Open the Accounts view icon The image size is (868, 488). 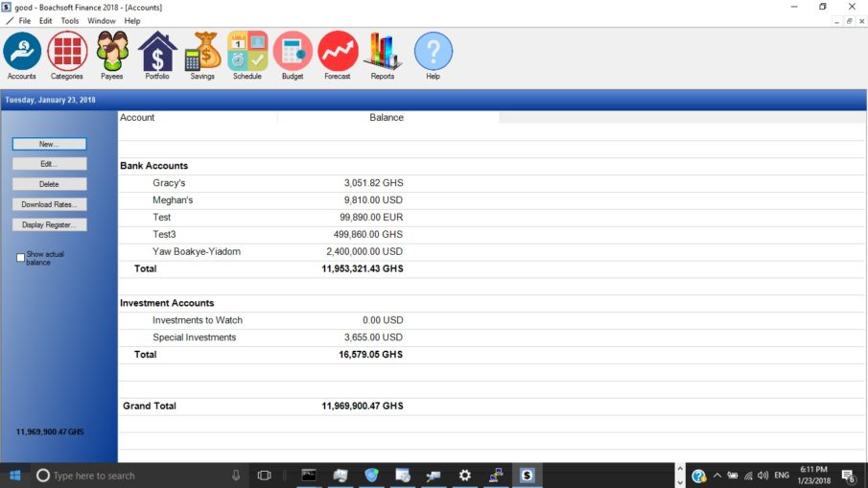click(22, 51)
